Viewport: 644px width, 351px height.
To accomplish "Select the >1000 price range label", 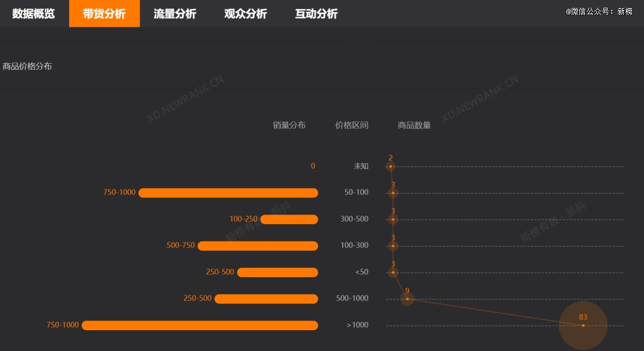I will click(357, 325).
